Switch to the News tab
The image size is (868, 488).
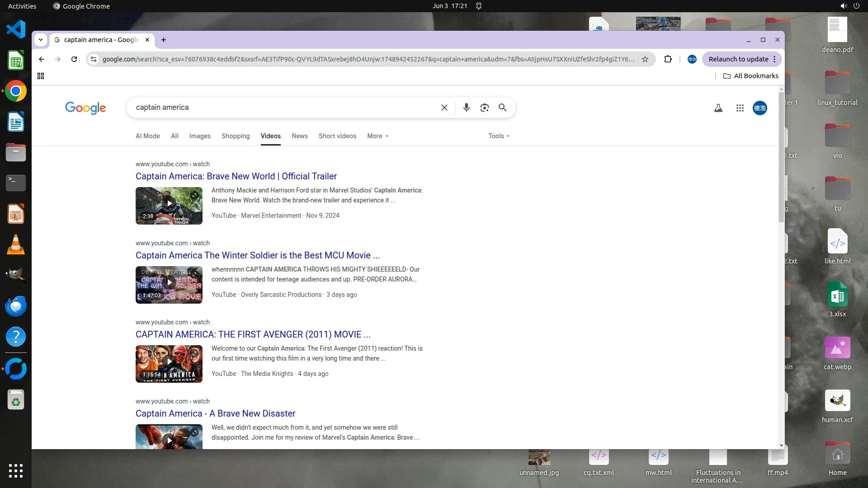pos(299,136)
